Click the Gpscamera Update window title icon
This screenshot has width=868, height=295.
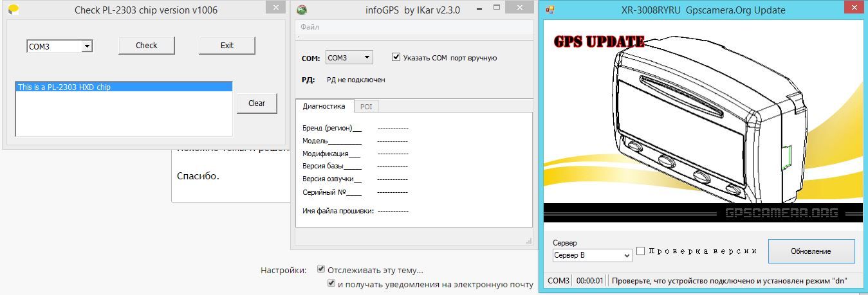click(550, 10)
